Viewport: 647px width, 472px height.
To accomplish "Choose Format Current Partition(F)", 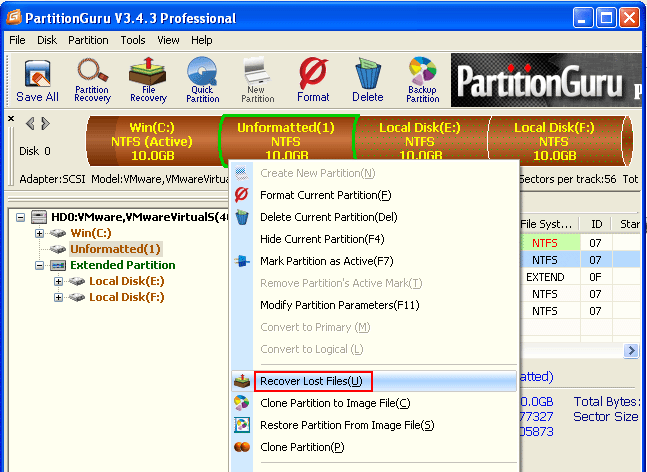I will click(x=374, y=195).
